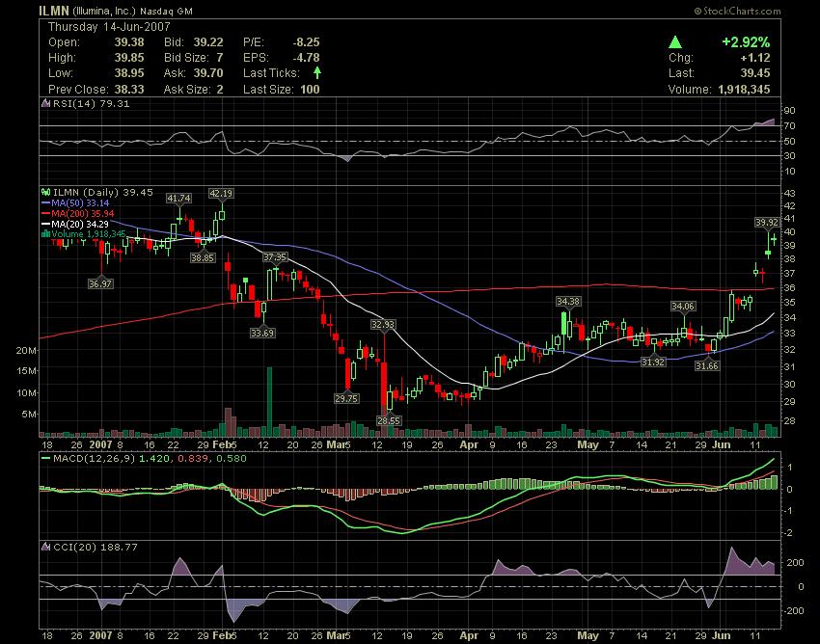Click the 5M volume axis label
Screen dimensions: 820x644
[29, 414]
